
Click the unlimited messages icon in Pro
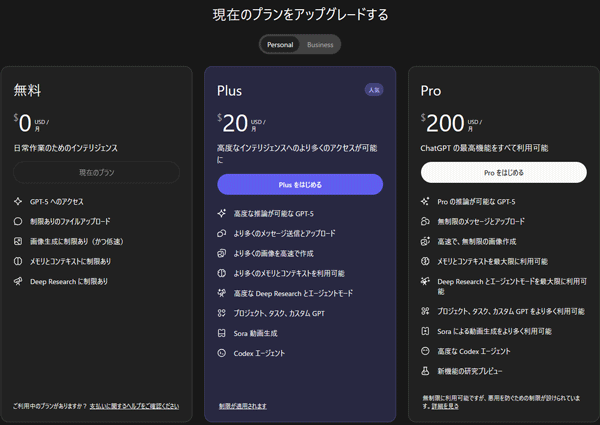(425, 221)
